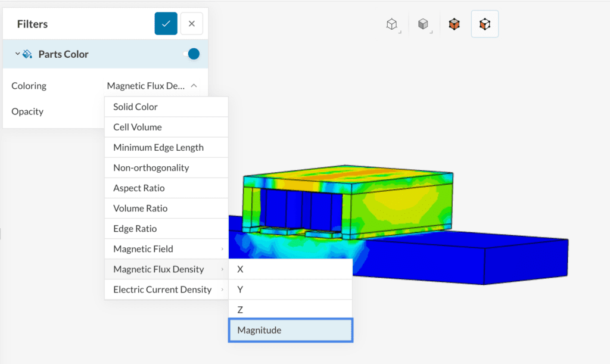Discard filter changes with the X button
This screenshot has width=610, height=364.
(191, 23)
